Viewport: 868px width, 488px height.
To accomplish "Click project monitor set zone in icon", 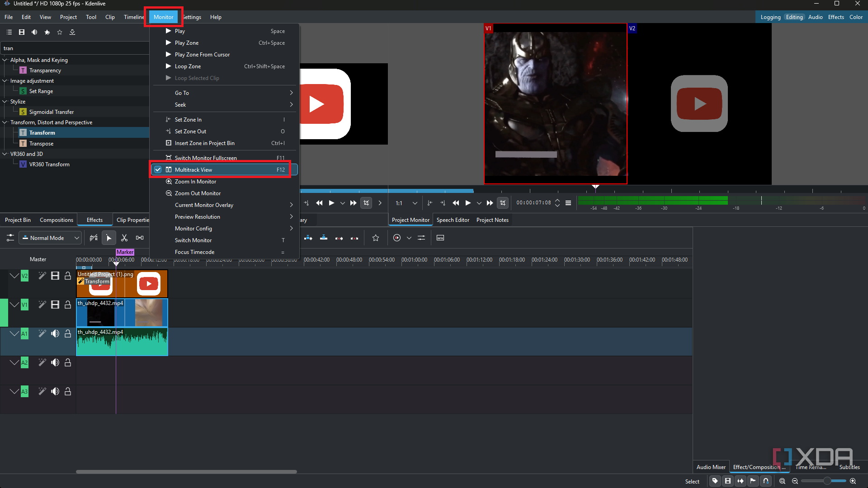I will [429, 203].
